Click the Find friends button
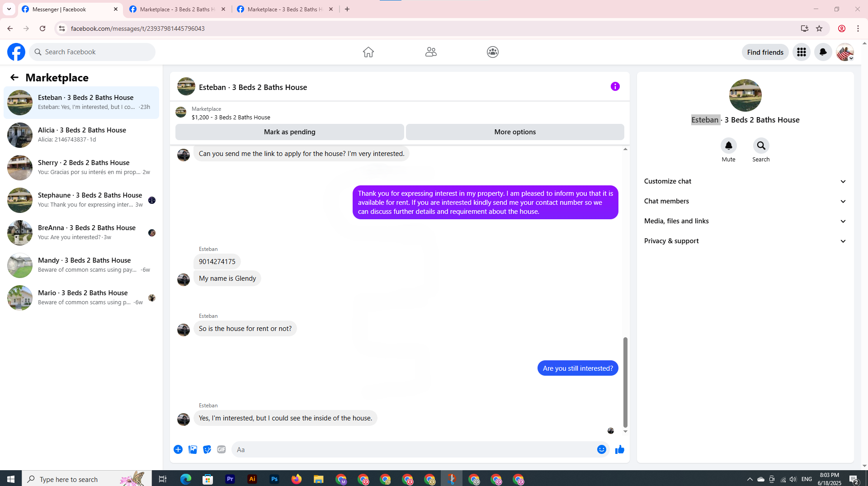The image size is (868, 486). click(765, 52)
